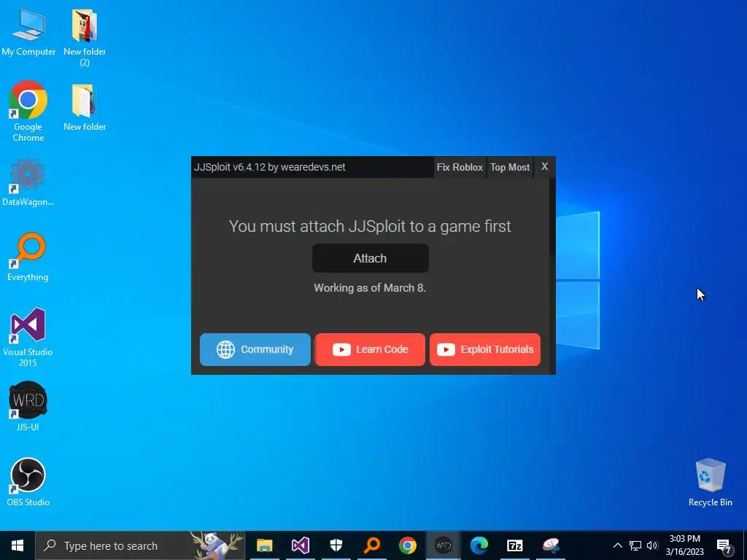The image size is (747, 560).
Task: Toggle the Top Most option
Action: (x=510, y=167)
